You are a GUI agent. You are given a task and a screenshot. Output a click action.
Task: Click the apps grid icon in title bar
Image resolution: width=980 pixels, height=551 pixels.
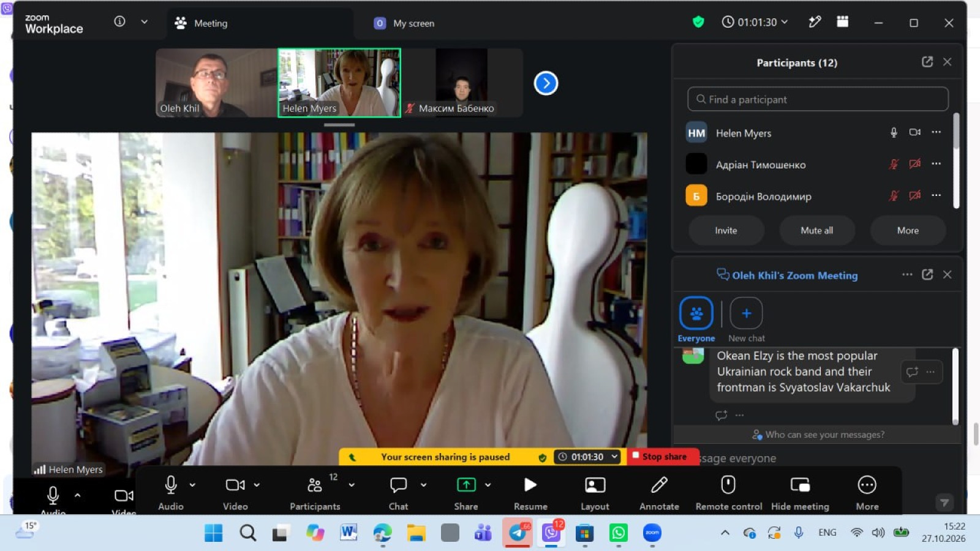[x=843, y=21]
